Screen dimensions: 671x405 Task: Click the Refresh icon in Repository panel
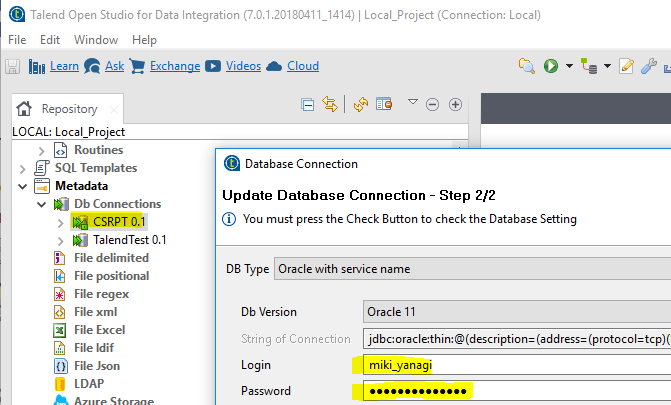(x=361, y=104)
